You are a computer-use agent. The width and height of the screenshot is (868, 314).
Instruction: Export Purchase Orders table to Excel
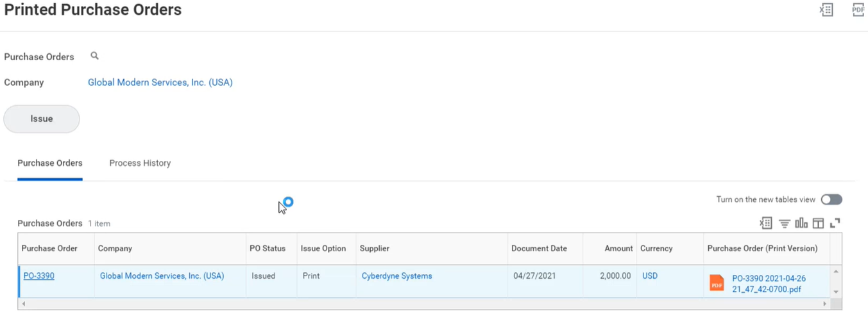click(765, 223)
